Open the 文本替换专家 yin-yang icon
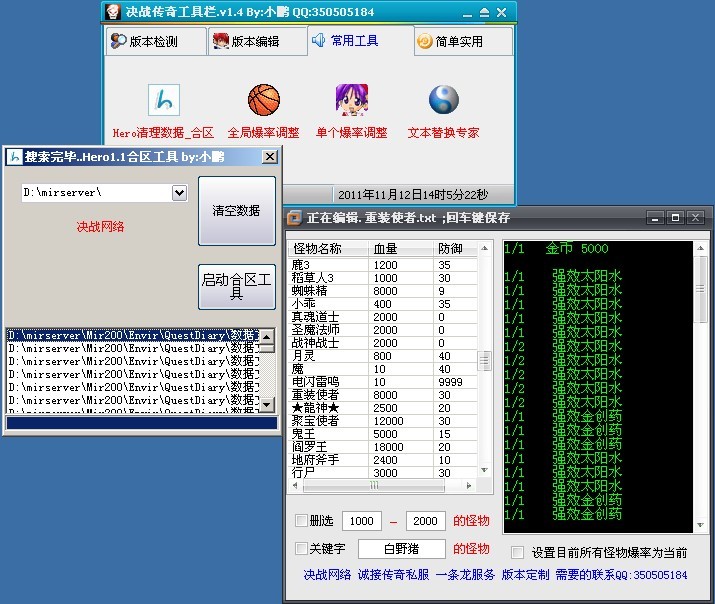Image resolution: width=715 pixels, height=604 pixels. click(x=443, y=100)
